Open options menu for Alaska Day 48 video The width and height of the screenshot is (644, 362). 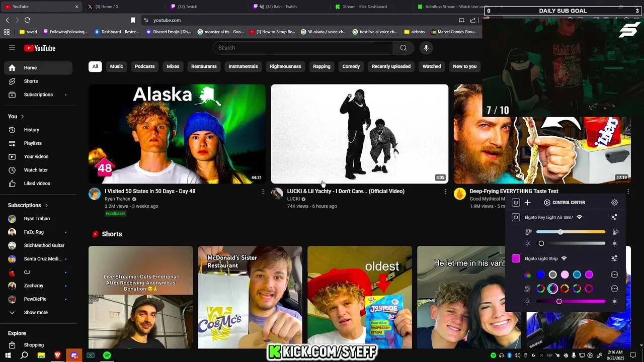[263, 192]
